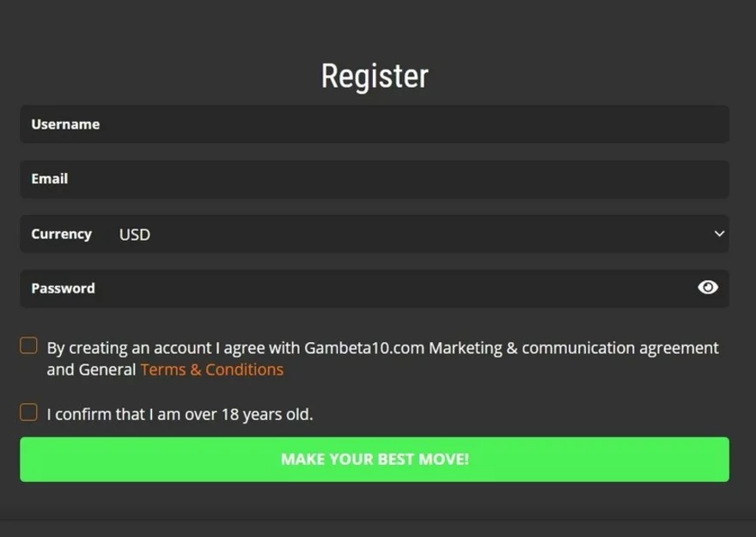Click the Gambeta10.com text in agreement
756x537 pixels.
(x=364, y=348)
